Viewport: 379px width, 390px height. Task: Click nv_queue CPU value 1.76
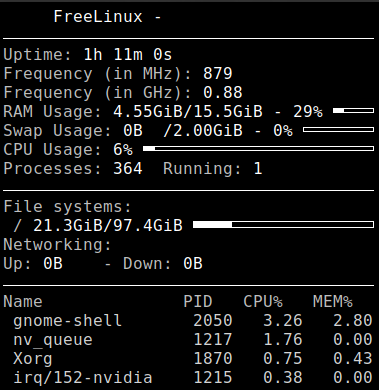(283, 340)
